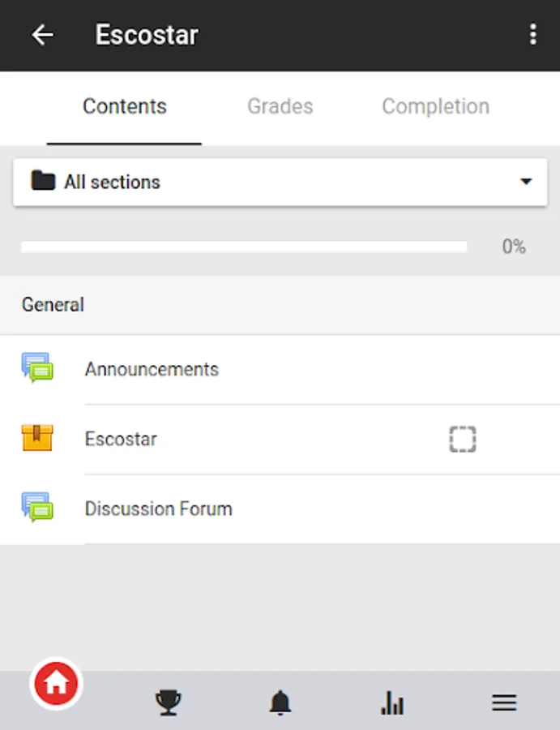
Task: Open the Announcements link
Action: click(152, 369)
